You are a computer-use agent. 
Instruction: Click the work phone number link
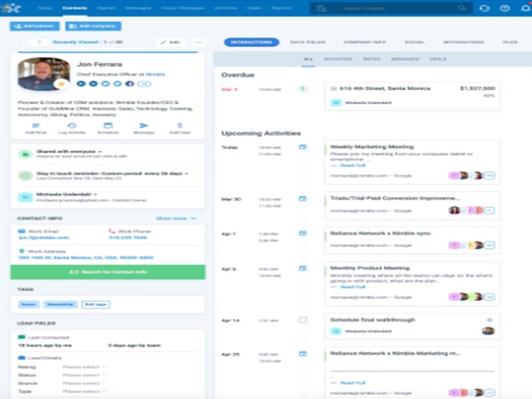128,237
